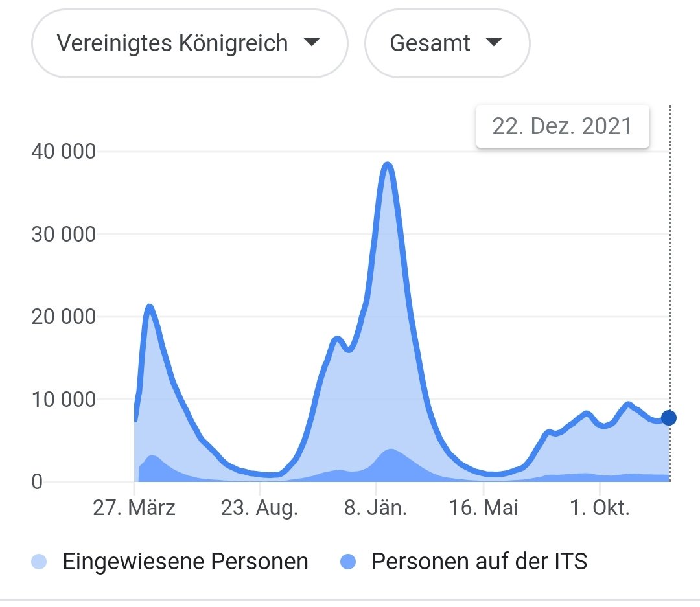Click the 8. Jän. axis label
The image size is (700, 607).
[375, 508]
